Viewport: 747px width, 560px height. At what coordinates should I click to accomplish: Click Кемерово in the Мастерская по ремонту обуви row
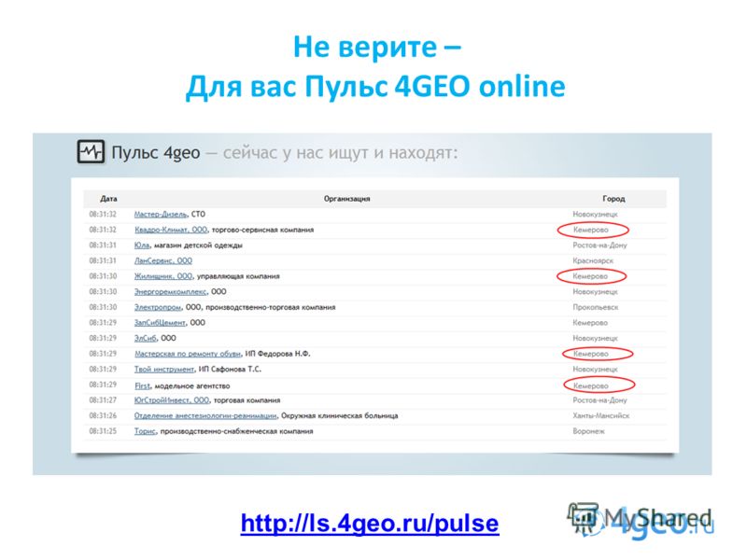pos(591,354)
